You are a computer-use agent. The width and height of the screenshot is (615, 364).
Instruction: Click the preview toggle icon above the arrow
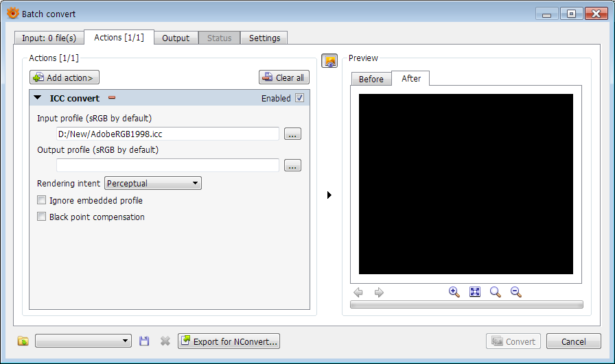[x=329, y=61]
